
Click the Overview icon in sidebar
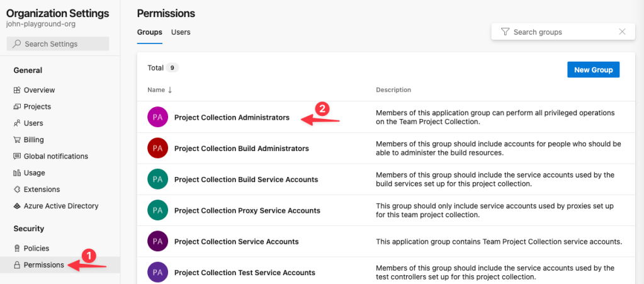click(17, 90)
